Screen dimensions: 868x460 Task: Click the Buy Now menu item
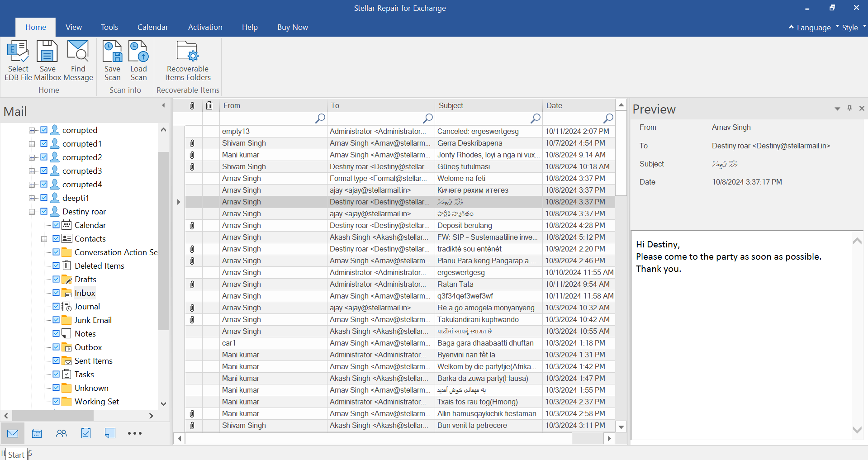tap(292, 27)
